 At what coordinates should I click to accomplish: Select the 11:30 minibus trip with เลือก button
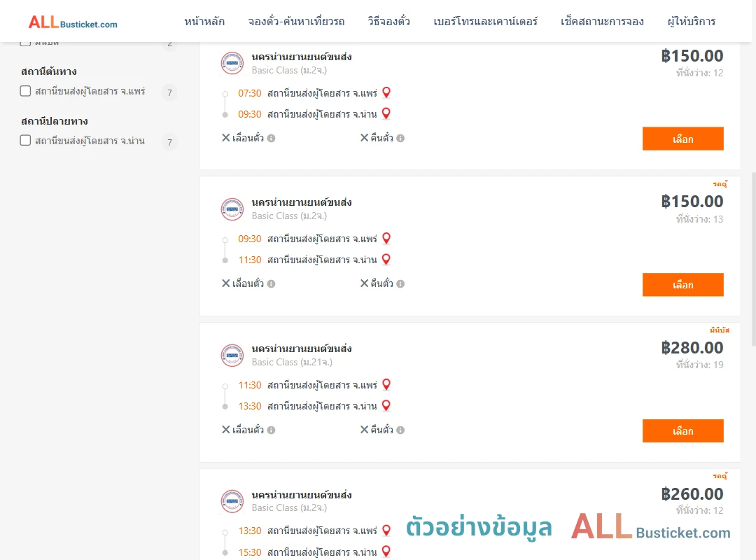click(682, 430)
